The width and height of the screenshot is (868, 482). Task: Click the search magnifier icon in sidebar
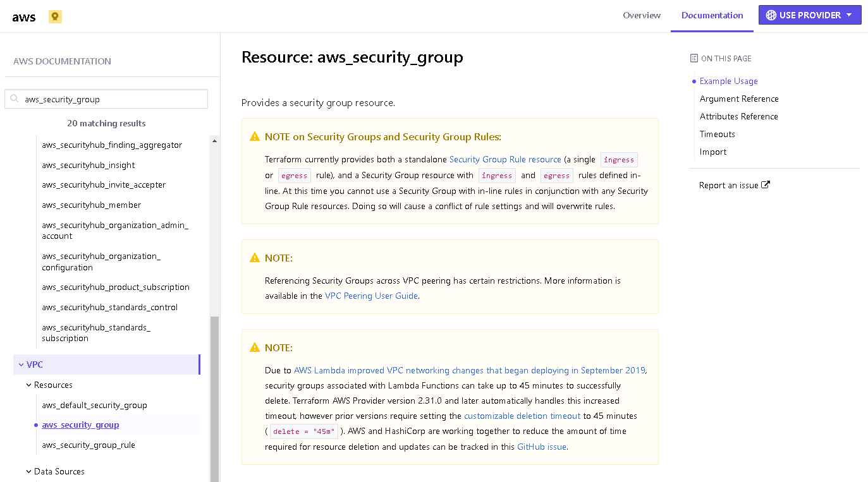pyautogui.click(x=15, y=99)
